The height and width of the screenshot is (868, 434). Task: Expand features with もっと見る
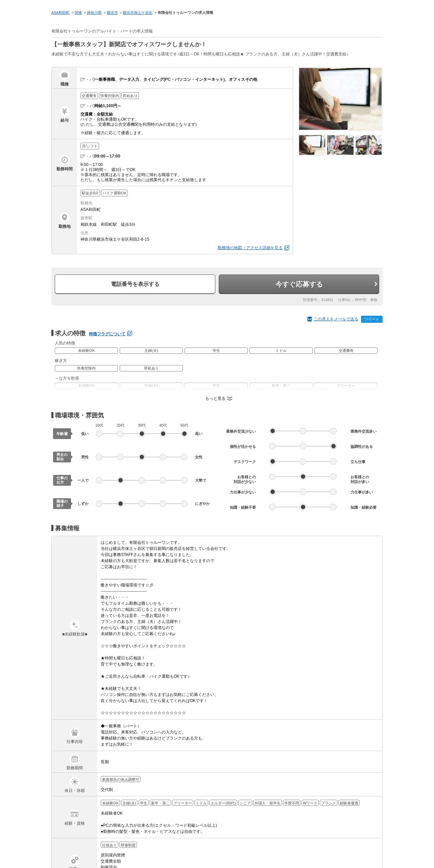click(x=219, y=399)
